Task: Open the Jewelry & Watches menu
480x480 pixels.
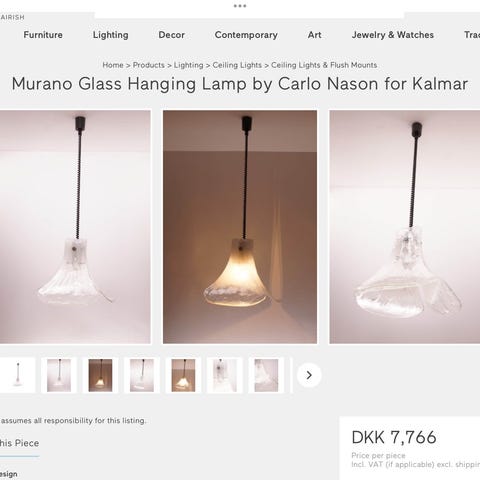Action: 393,35
